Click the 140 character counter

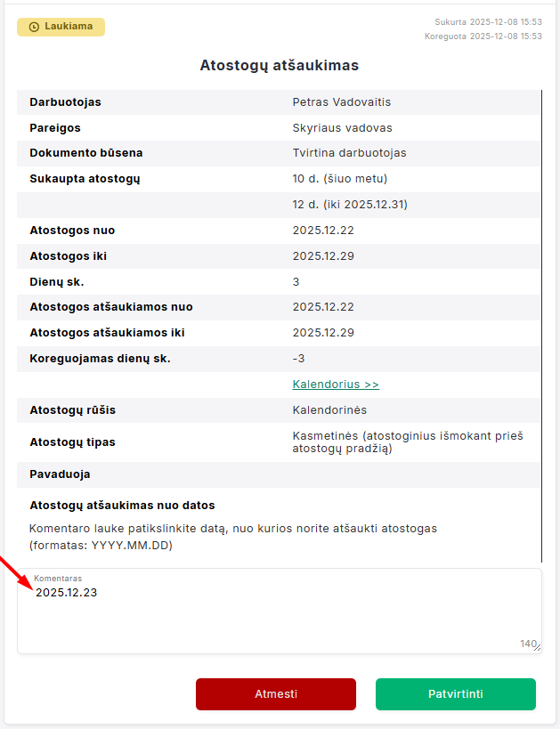pos(527,644)
